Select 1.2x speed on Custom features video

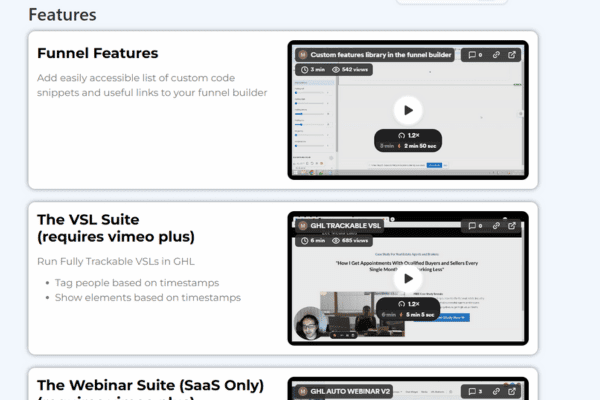409,136
